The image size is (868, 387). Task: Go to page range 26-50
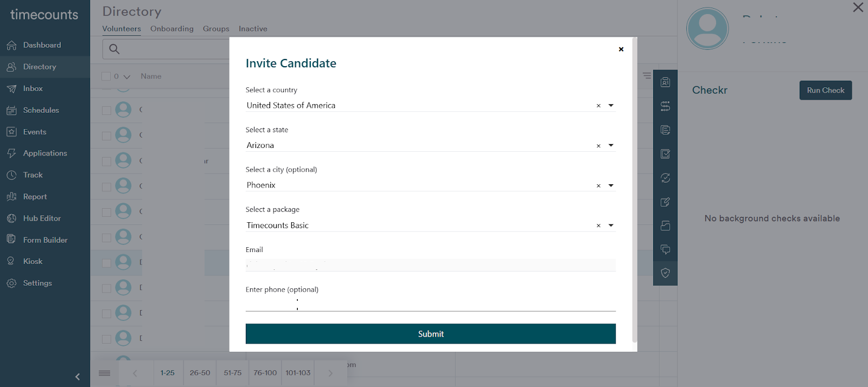tap(200, 373)
